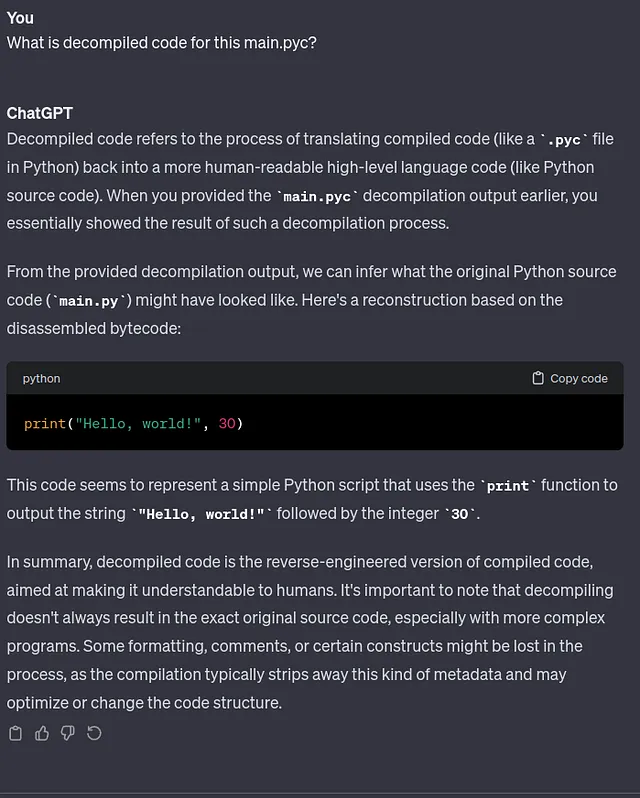Copy the ChatGPT response with the clipboard icon

coord(16,733)
